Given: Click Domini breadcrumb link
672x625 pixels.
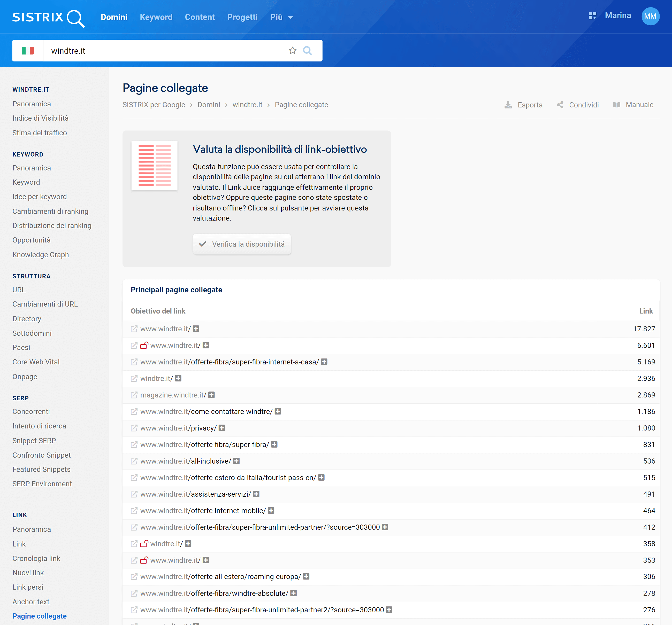Looking at the screenshot, I should point(209,105).
